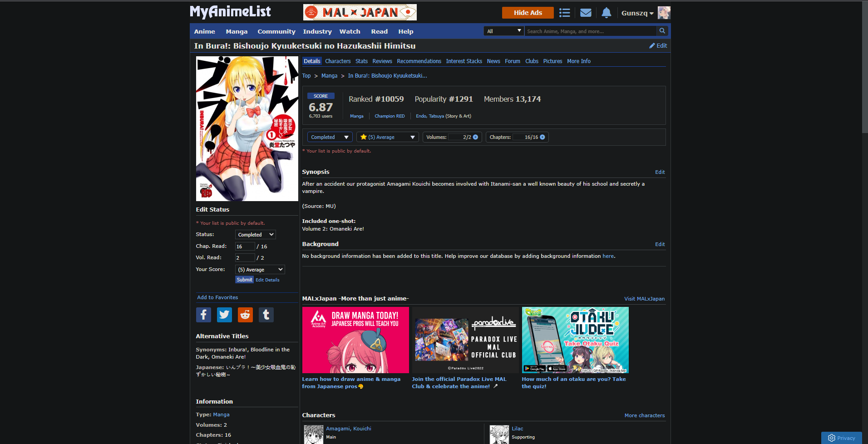Image resolution: width=868 pixels, height=444 pixels.
Task: Edit the Synopsis section
Action: [x=660, y=172]
